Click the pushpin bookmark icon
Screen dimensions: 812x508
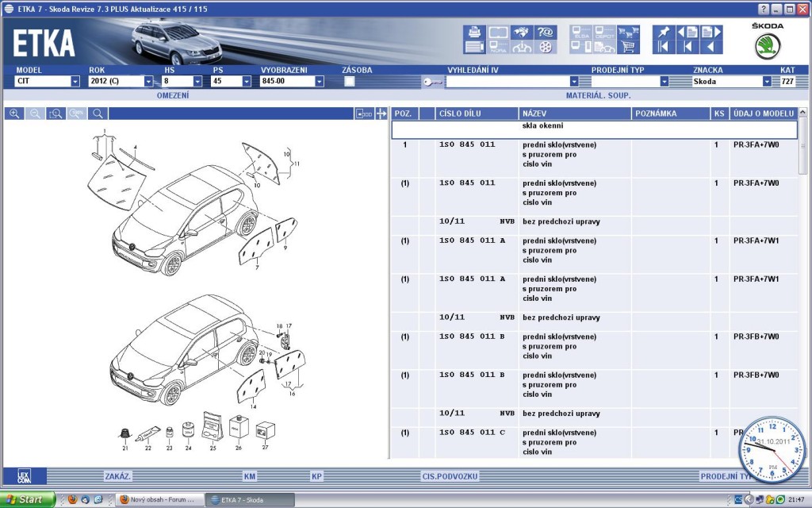(x=663, y=33)
